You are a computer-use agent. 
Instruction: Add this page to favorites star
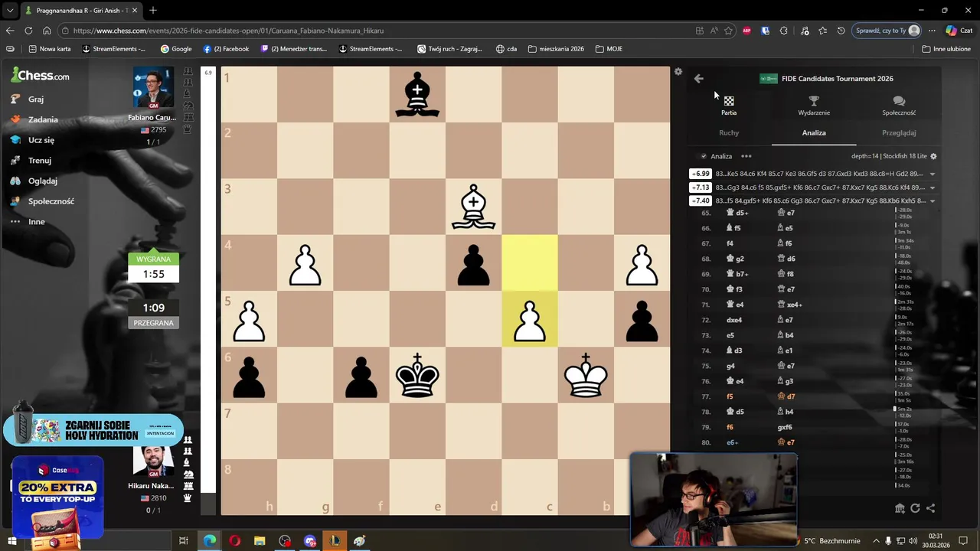pyautogui.click(x=728, y=31)
